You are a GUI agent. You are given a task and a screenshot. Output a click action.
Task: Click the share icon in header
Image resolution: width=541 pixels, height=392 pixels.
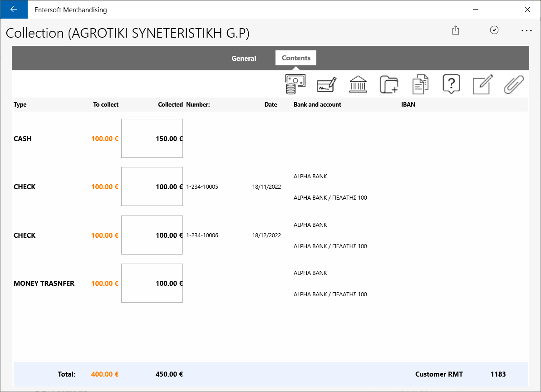456,30
